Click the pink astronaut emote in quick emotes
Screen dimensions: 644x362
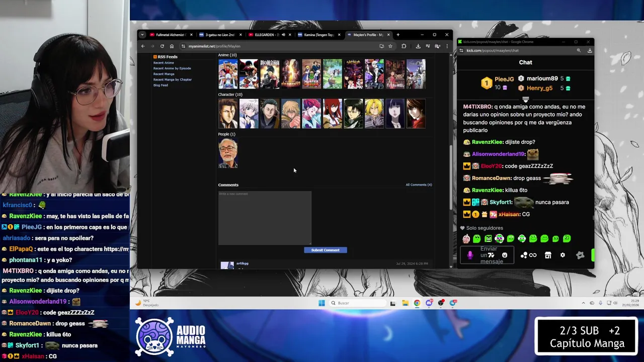pos(466,239)
